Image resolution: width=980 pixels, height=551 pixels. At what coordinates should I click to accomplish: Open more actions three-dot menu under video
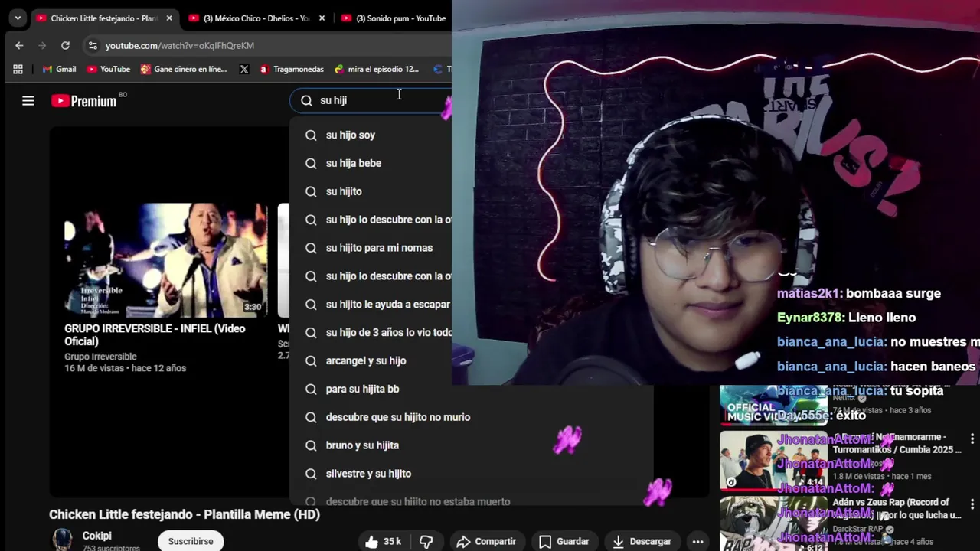pyautogui.click(x=697, y=541)
